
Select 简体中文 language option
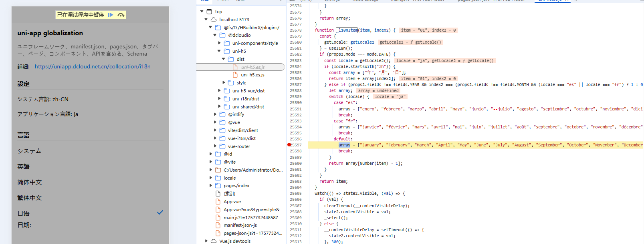click(30, 182)
